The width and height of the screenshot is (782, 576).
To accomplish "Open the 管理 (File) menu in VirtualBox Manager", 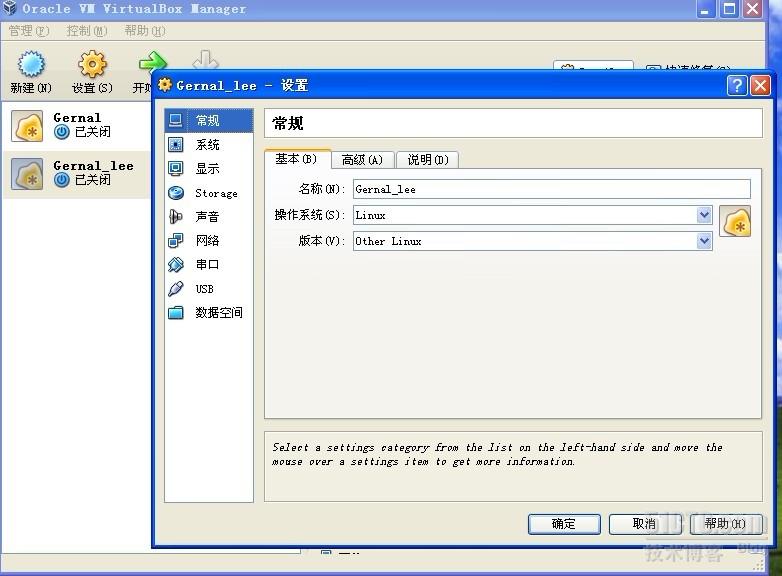I will pyautogui.click(x=29, y=31).
